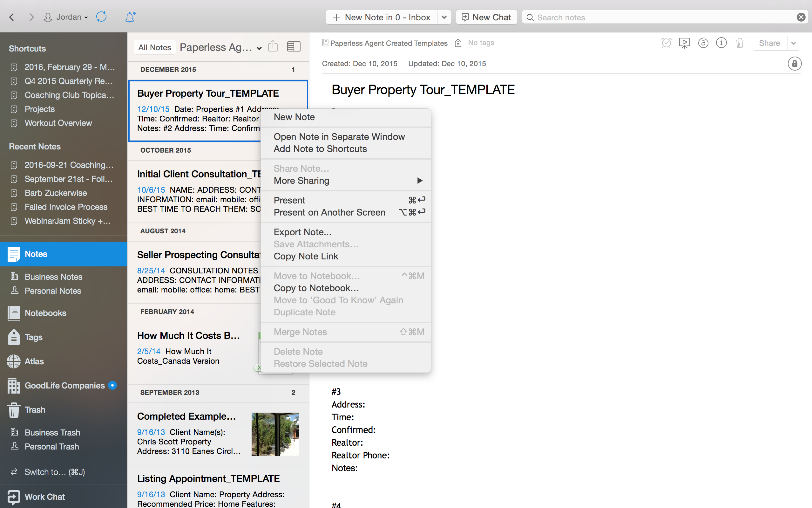812x508 pixels.
Task: Open the note info icon
Action: 721,43
